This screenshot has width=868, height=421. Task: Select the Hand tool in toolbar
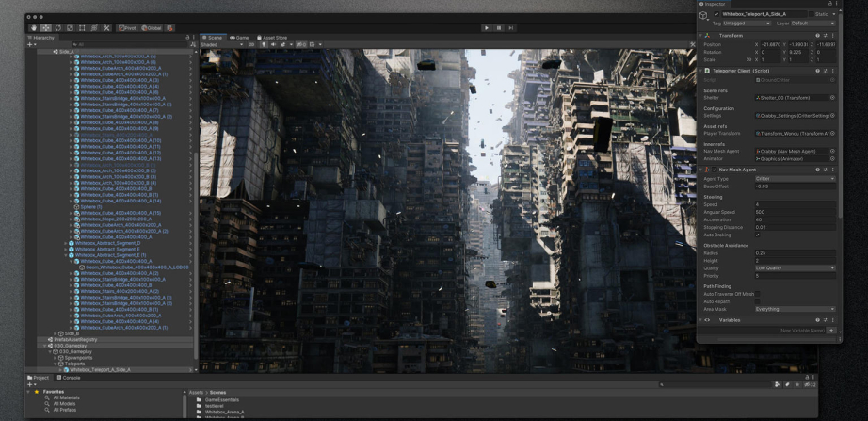[34, 27]
